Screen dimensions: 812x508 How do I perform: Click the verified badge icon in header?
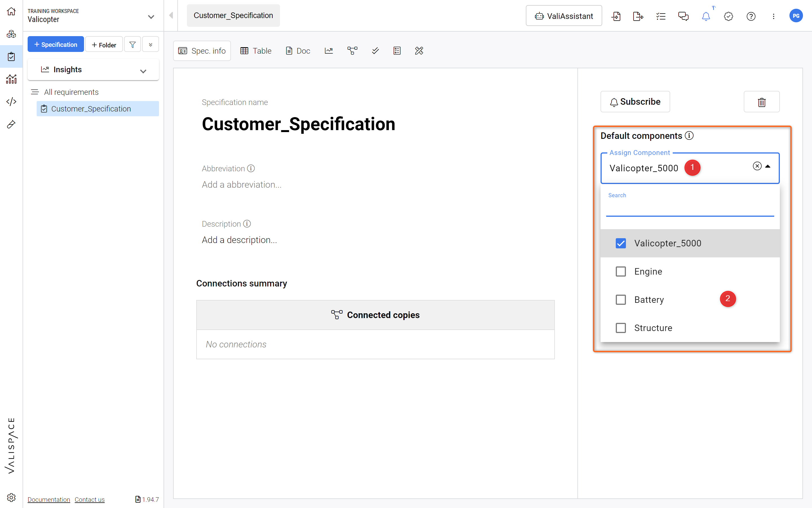(729, 16)
